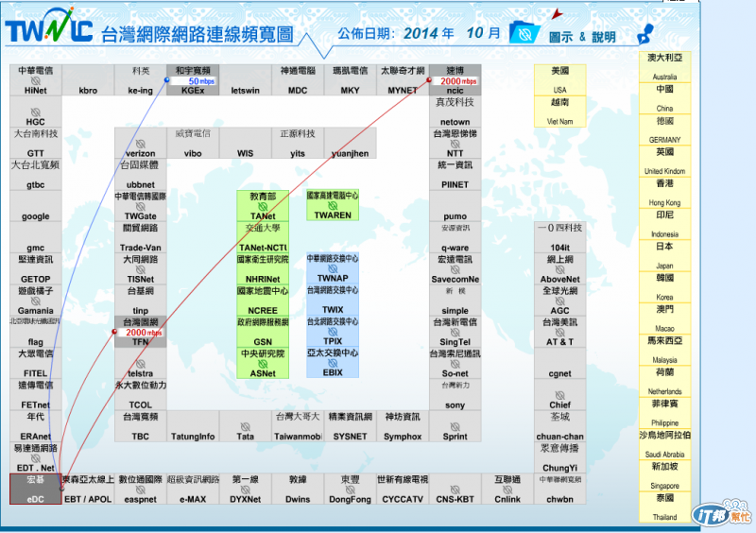The height and width of the screenshot is (533, 756).
Task: Select the 關貿網路 Trade-Van cell
Action: [141, 237]
